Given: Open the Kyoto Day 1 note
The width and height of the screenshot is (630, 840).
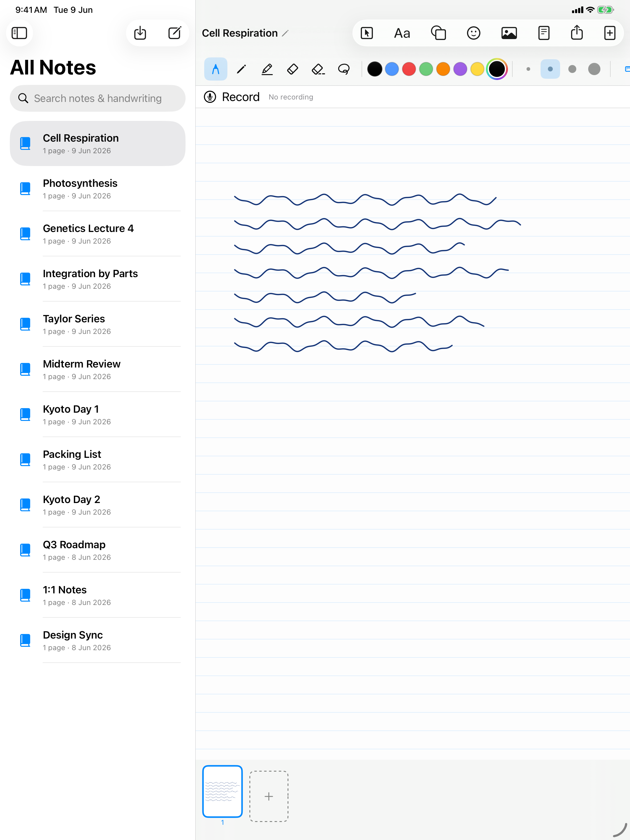Looking at the screenshot, I should (x=98, y=415).
